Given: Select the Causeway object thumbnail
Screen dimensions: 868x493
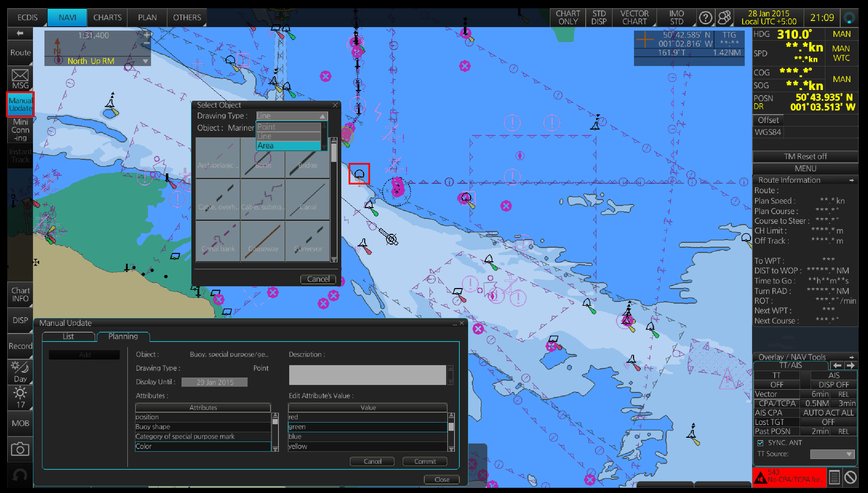Looking at the screenshot, I should coord(263,241).
